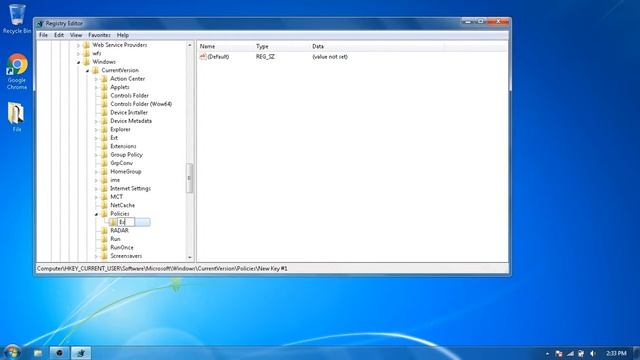The height and width of the screenshot is (360, 640).
Task: Select the Run key
Action: tap(115, 239)
